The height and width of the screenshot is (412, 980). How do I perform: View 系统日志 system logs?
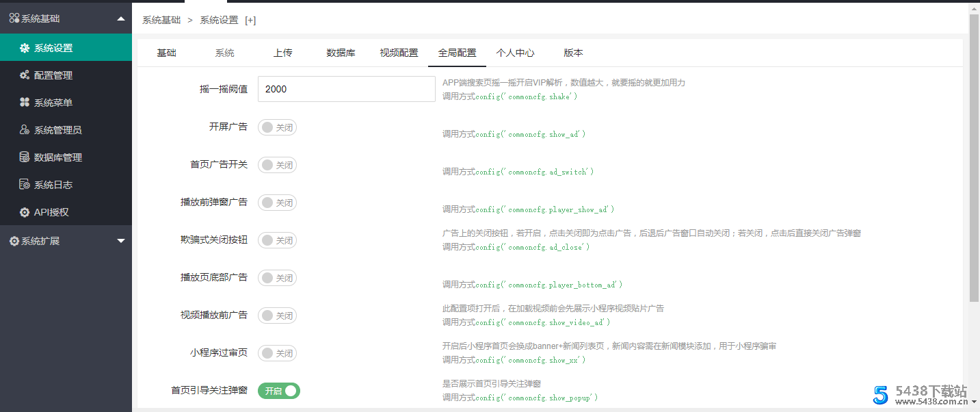click(51, 184)
